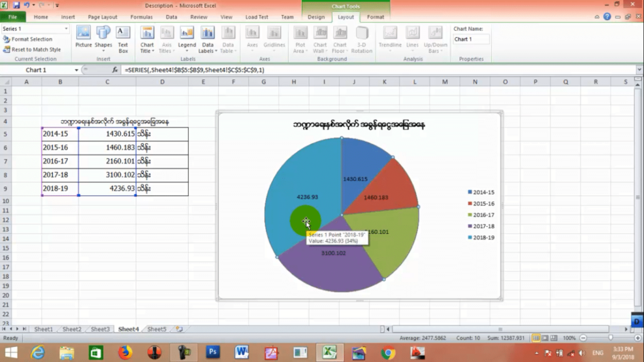Open the Chart Title options
The width and height of the screenshot is (644, 362).
(x=147, y=40)
